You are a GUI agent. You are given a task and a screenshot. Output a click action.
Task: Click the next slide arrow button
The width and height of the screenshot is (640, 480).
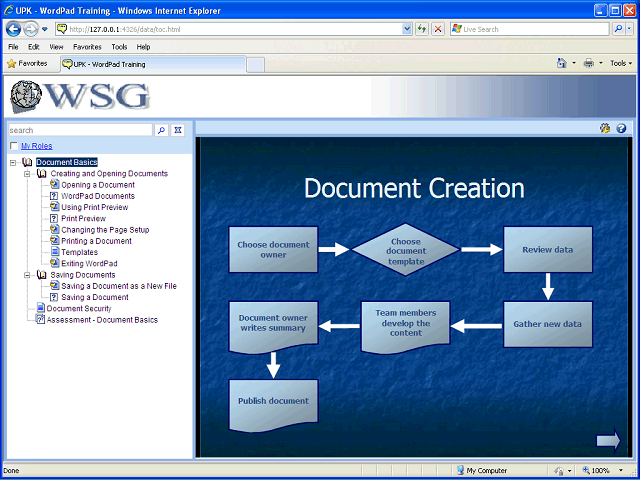point(608,440)
